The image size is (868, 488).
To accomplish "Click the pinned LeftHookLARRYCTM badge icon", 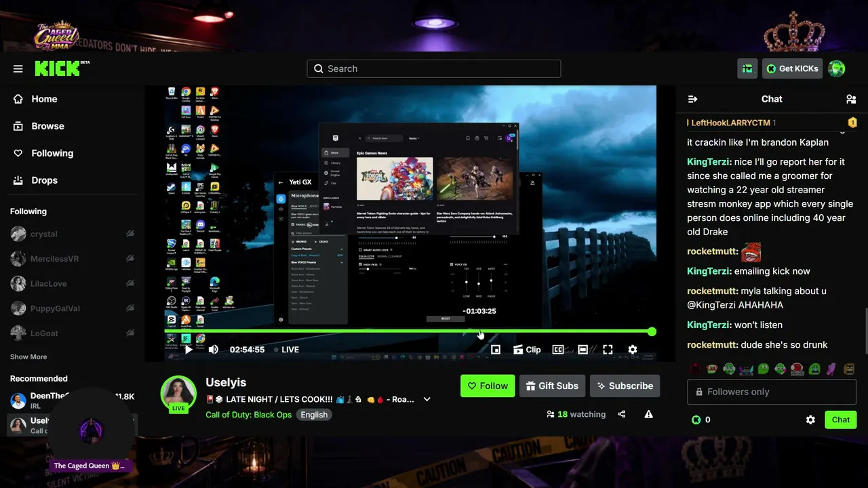I will coord(852,123).
